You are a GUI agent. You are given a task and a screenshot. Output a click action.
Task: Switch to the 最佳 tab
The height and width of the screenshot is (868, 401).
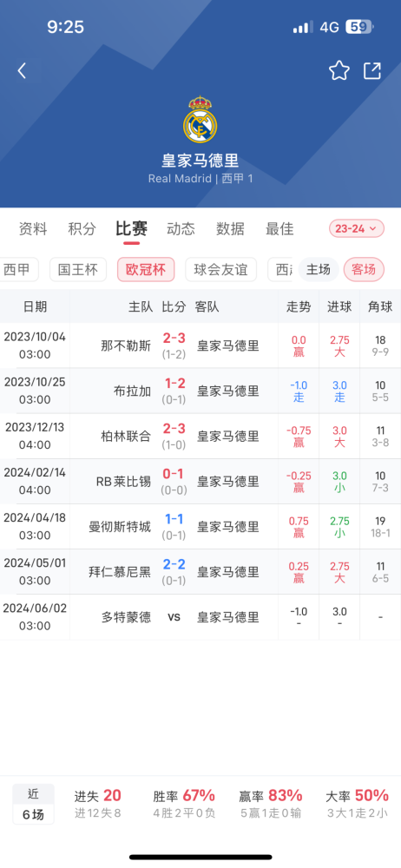point(279,228)
